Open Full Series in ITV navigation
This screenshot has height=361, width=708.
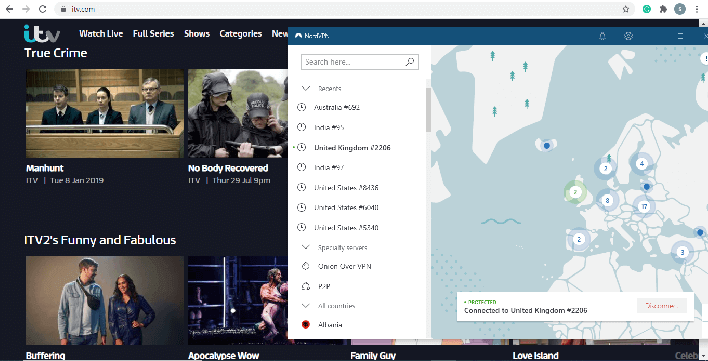tap(154, 34)
